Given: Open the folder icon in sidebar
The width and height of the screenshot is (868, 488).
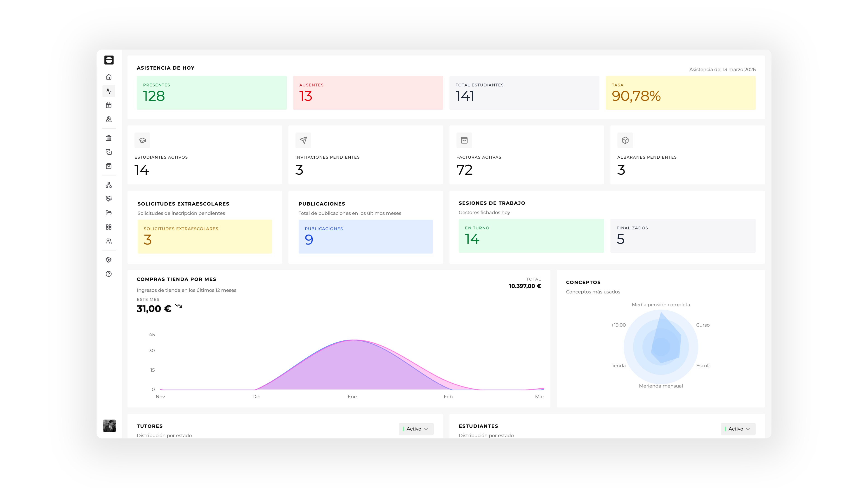Looking at the screenshot, I should pos(108,213).
